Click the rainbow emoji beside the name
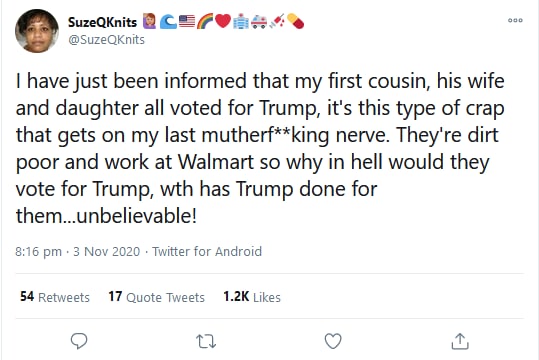Viewport: 539px width, 360px height. pos(206,21)
